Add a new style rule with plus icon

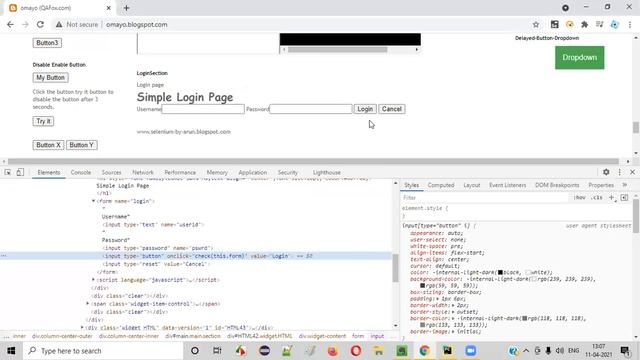tap(612, 198)
